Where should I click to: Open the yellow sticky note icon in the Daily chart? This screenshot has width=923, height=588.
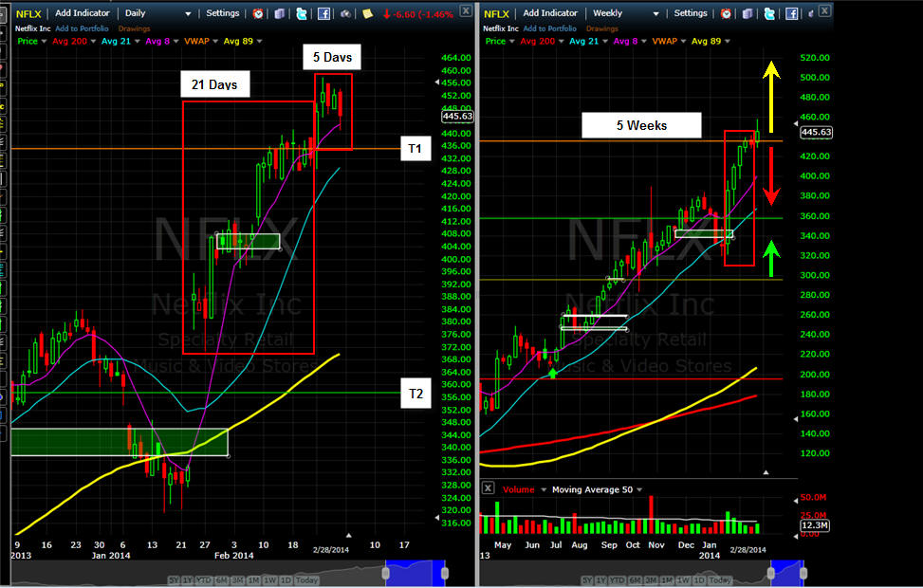point(367,13)
